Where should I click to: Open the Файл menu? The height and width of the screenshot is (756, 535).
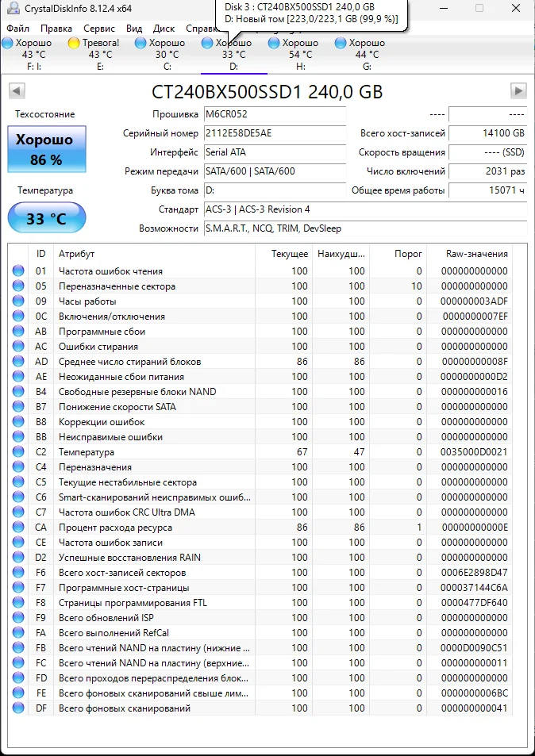pyautogui.click(x=17, y=29)
